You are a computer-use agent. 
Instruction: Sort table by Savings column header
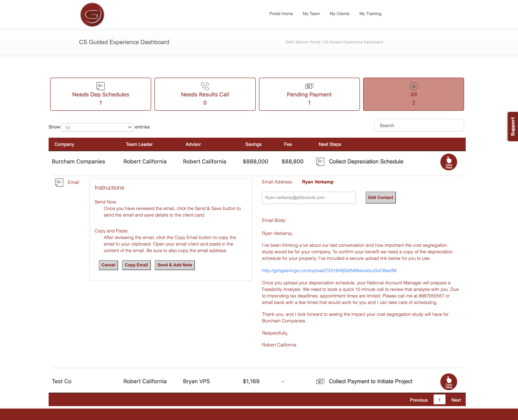tap(253, 144)
